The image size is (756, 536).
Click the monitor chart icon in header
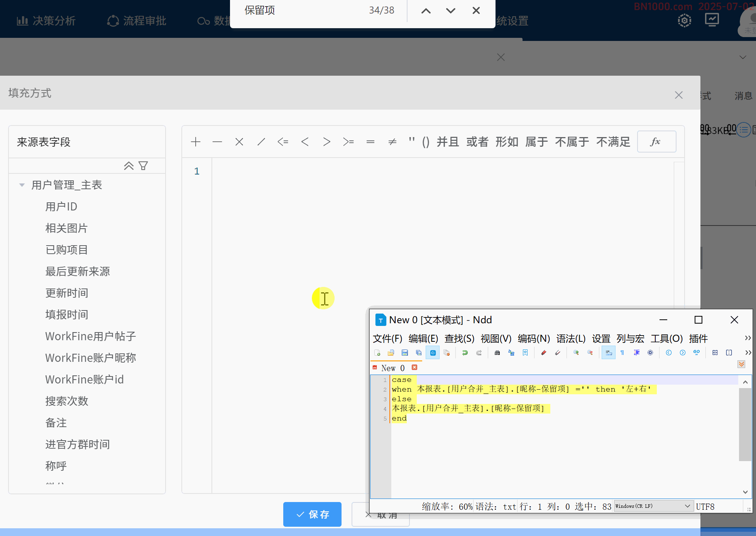pyautogui.click(x=712, y=20)
